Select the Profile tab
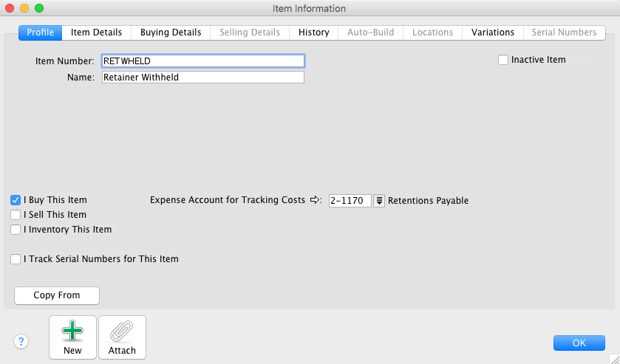 (40, 32)
